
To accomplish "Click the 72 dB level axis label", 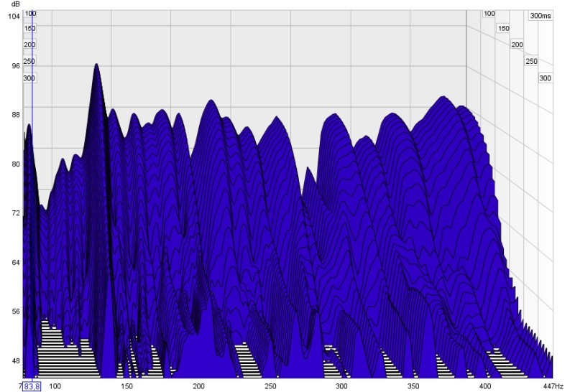I will coord(16,213).
